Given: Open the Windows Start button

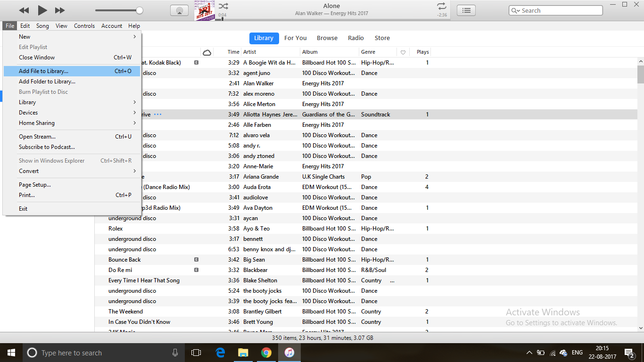Looking at the screenshot, I should 11,353.
